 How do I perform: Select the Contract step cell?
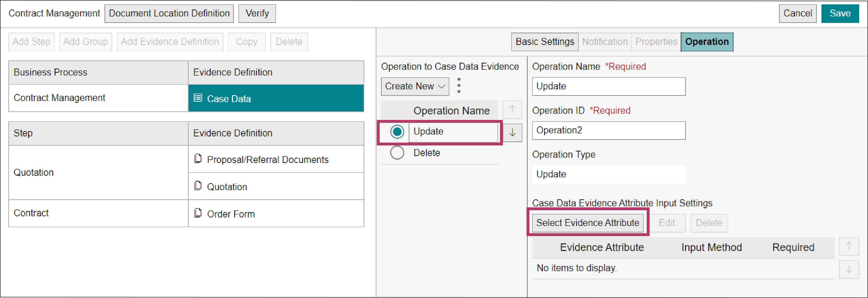point(98,213)
